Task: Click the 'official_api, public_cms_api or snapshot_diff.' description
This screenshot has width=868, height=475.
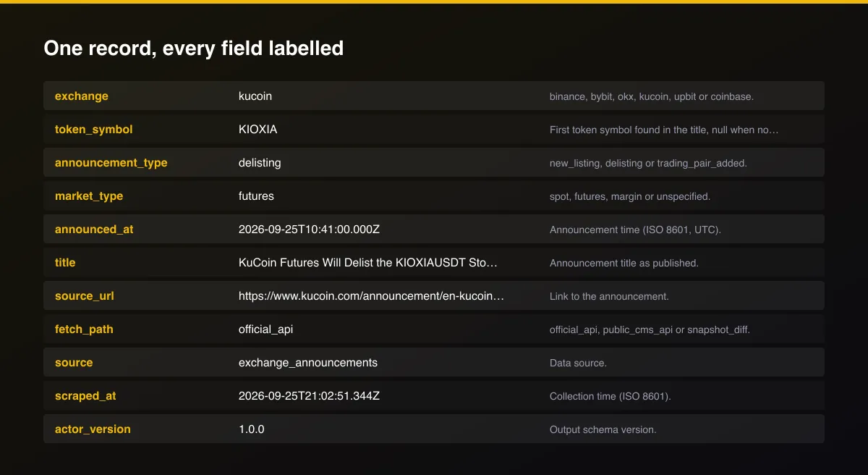Action: coord(650,329)
